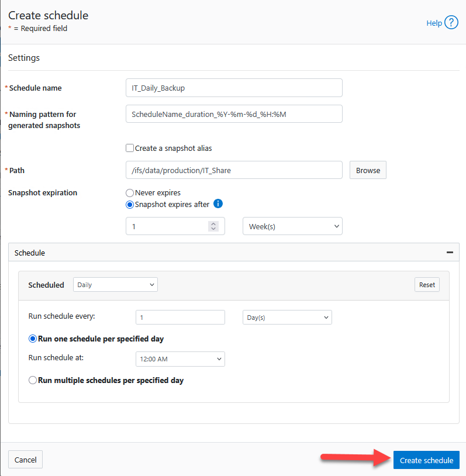Select Run one schedule per specified day
The height and width of the screenshot is (476, 466).
point(33,339)
